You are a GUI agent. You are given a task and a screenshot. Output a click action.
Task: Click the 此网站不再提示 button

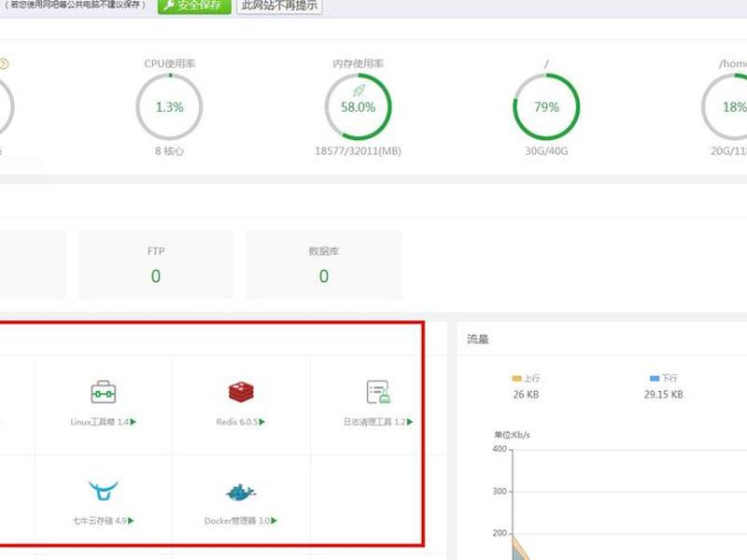[x=279, y=6]
